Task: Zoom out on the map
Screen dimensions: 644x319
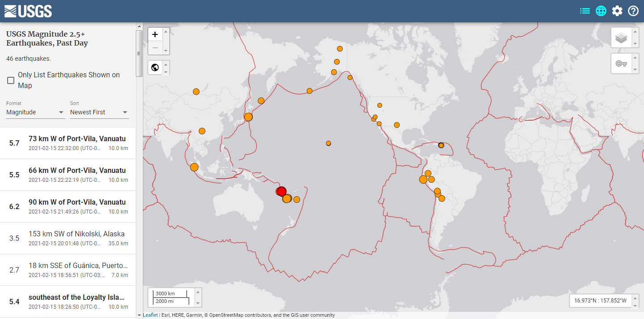Action: point(155,48)
